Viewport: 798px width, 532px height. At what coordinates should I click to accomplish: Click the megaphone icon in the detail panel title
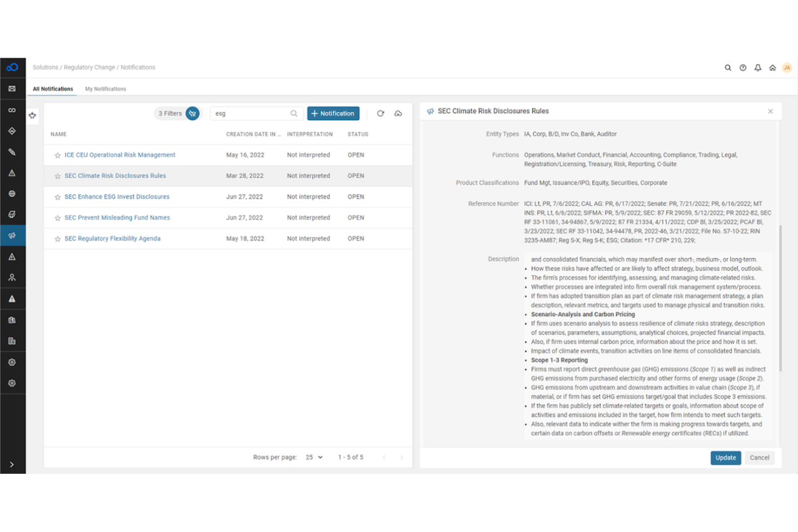pyautogui.click(x=430, y=112)
